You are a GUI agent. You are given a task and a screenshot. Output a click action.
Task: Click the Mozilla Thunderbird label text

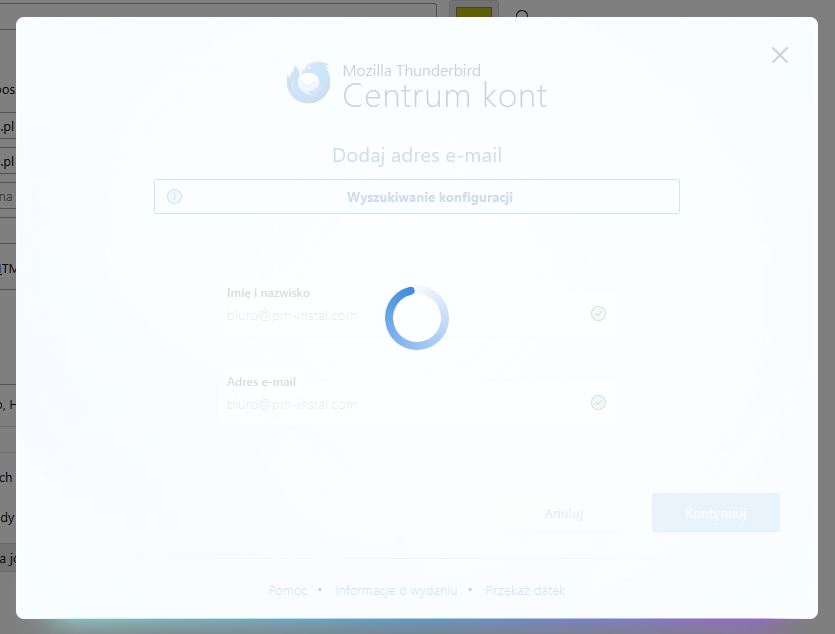412,70
